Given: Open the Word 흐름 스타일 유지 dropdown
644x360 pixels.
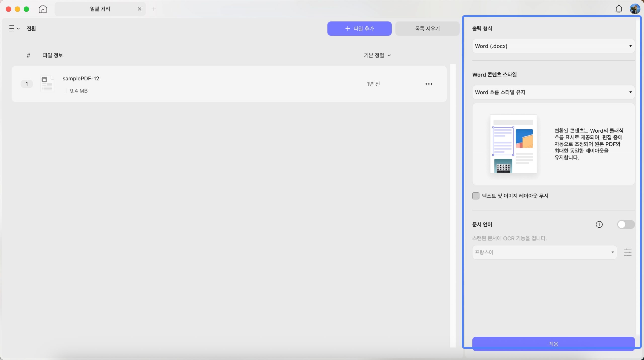Looking at the screenshot, I should click(553, 92).
